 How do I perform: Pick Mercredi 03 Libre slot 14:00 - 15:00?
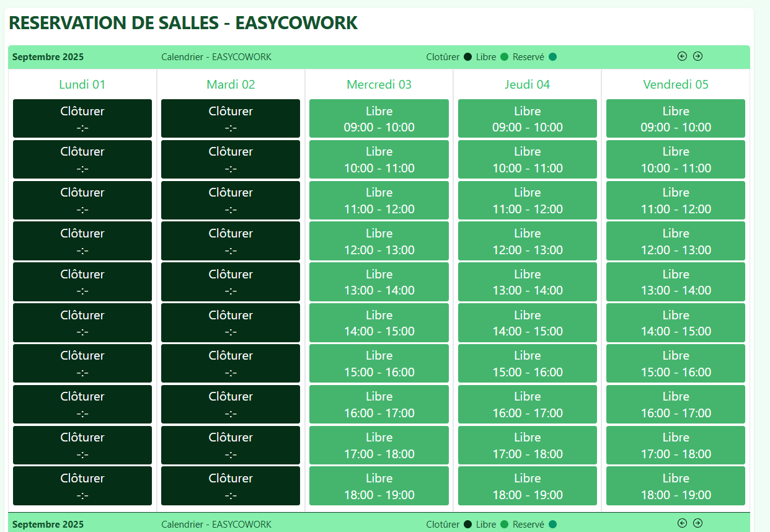click(379, 322)
